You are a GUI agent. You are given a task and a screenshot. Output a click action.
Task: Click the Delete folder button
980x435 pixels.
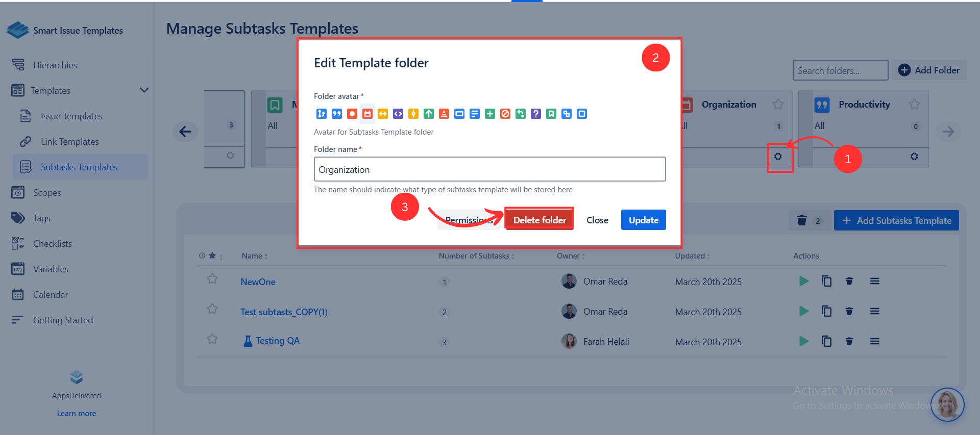[539, 220]
